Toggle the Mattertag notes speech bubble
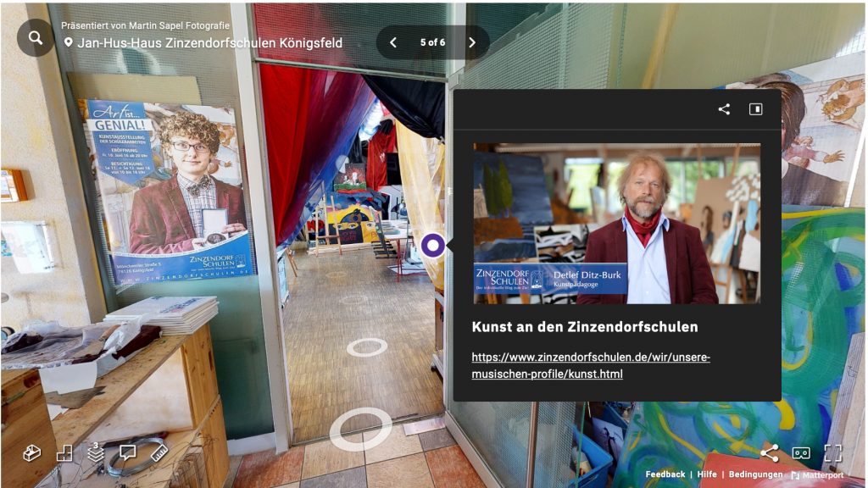 pos(128,452)
